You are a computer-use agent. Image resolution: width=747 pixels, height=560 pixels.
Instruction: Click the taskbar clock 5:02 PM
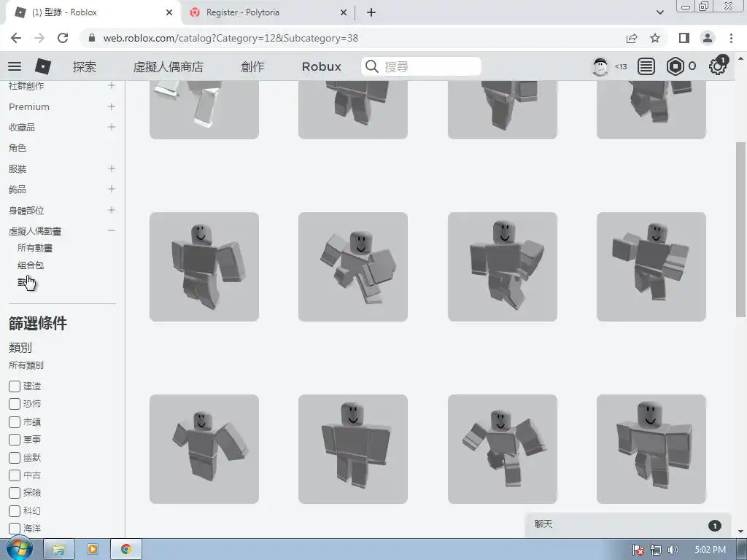(711, 550)
